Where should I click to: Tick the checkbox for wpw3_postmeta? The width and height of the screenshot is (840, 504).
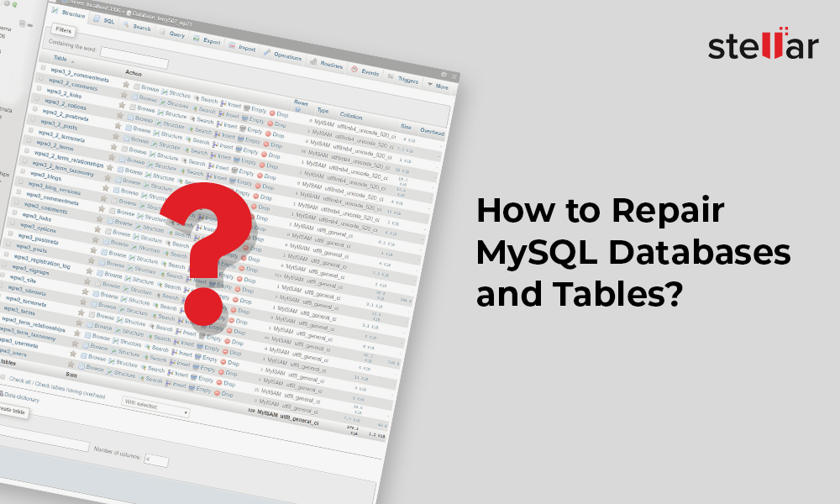pos(11,233)
